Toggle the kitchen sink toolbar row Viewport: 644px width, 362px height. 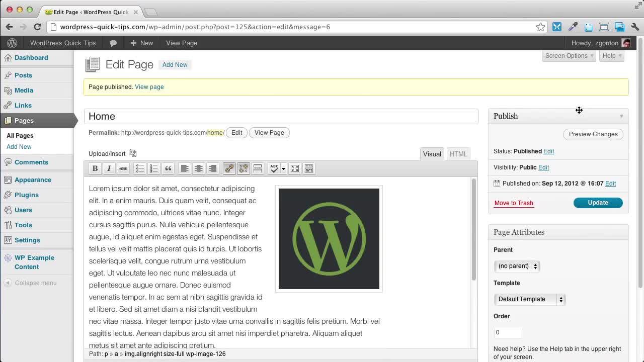309,169
